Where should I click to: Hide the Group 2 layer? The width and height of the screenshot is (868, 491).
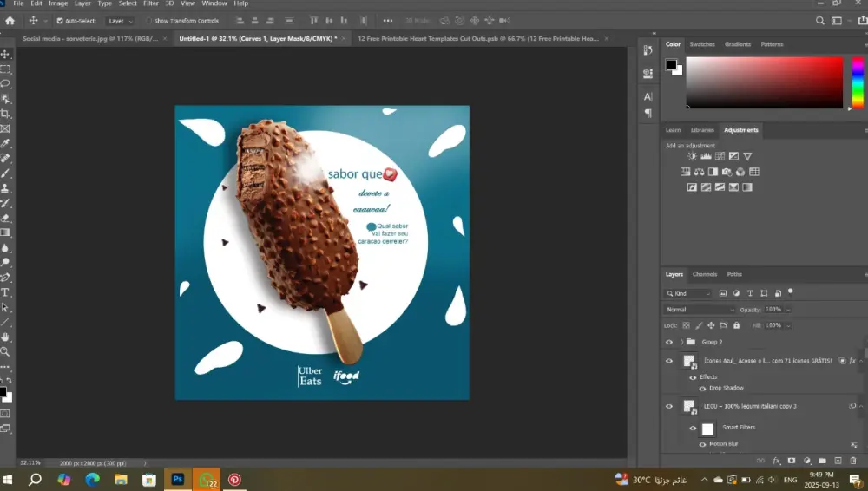pos(668,342)
